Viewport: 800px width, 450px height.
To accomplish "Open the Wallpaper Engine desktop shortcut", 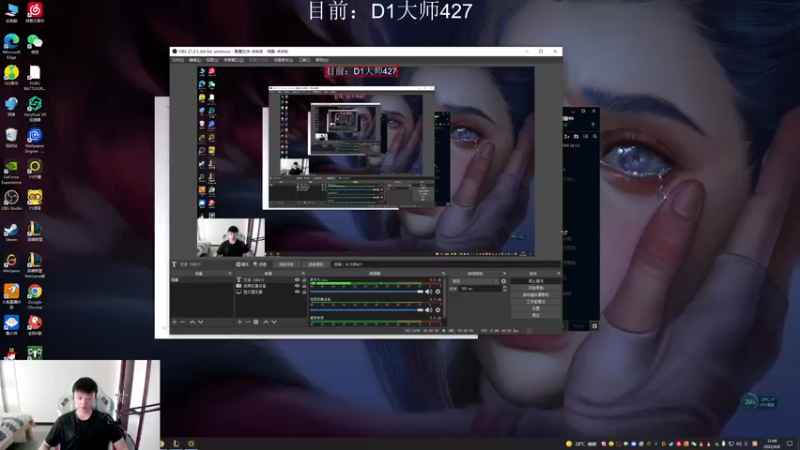I will (x=35, y=141).
